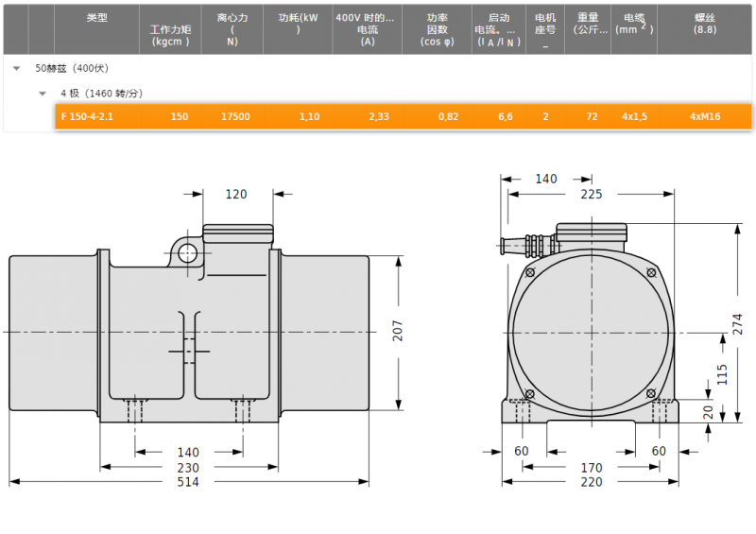
Task: Click the 115 shaft height dimension
Action: pos(722,375)
